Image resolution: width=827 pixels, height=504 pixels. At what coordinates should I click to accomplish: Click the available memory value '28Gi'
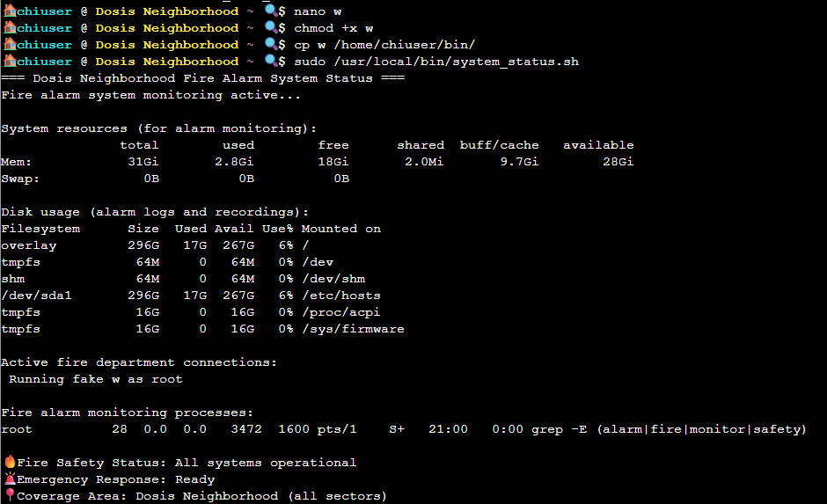pos(618,162)
